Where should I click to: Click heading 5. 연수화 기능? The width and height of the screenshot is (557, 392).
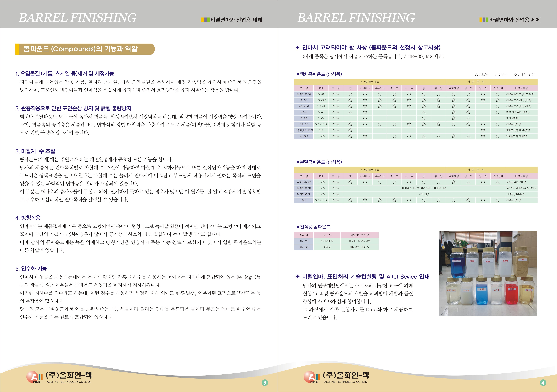(31, 269)
